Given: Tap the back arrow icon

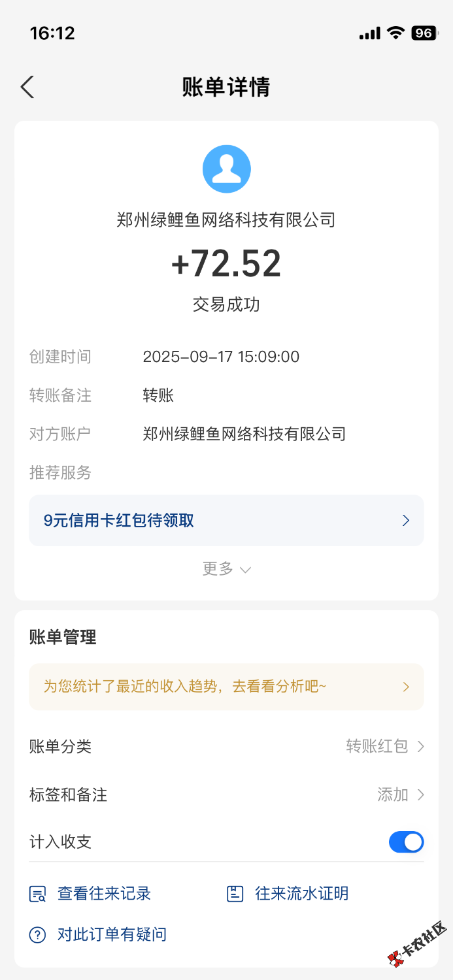Looking at the screenshot, I should point(27,87).
